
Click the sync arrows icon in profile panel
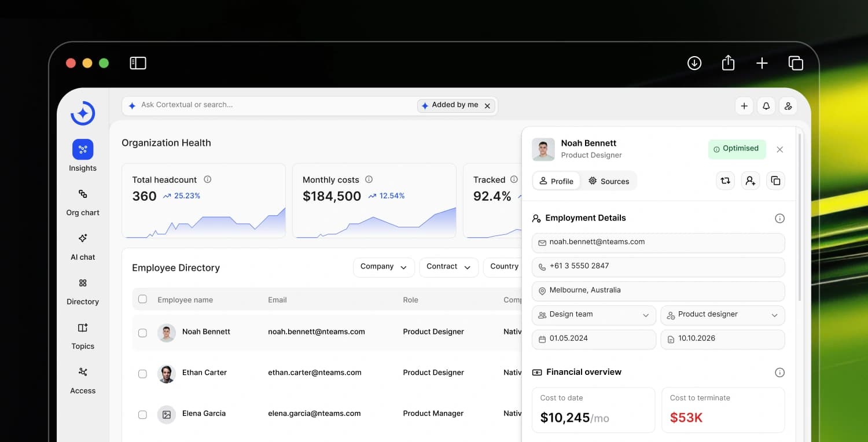(725, 181)
